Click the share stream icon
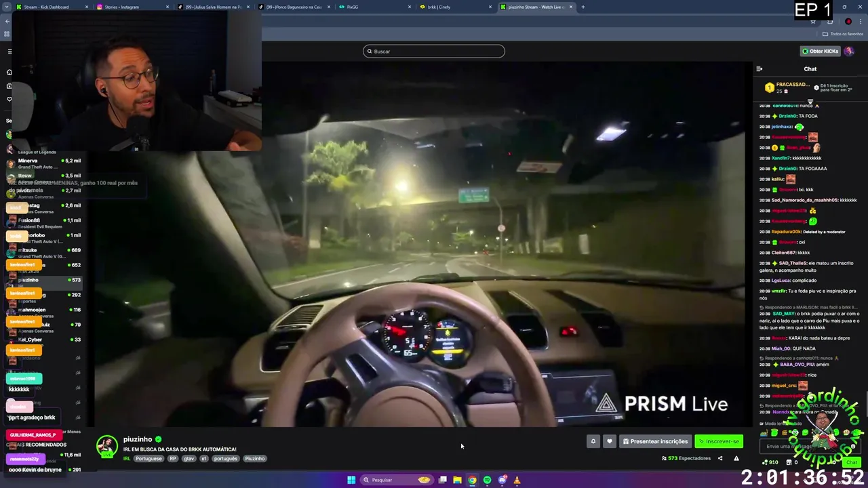868x488 pixels. click(x=720, y=458)
